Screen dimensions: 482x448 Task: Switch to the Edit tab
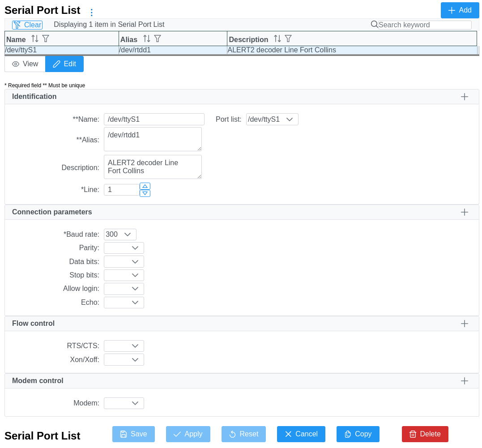[64, 64]
